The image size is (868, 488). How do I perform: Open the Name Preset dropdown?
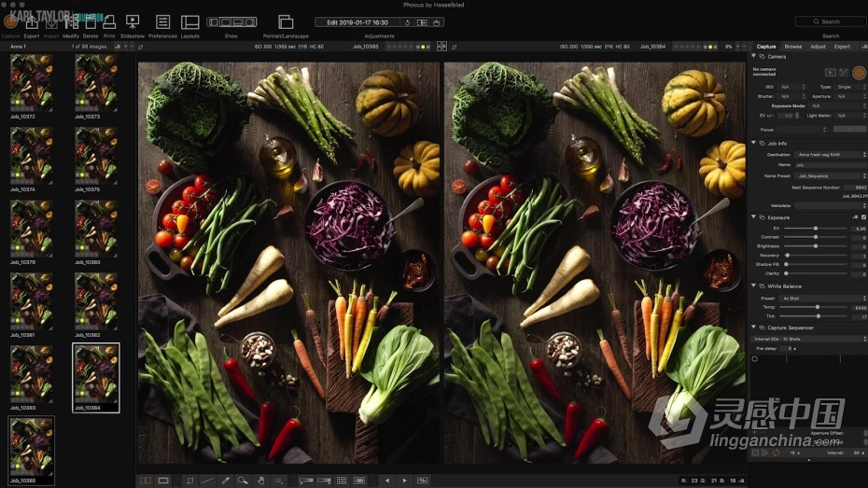(x=831, y=176)
